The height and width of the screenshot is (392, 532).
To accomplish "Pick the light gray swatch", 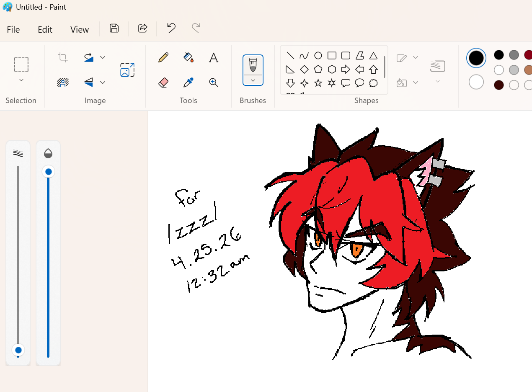I will [514, 70].
